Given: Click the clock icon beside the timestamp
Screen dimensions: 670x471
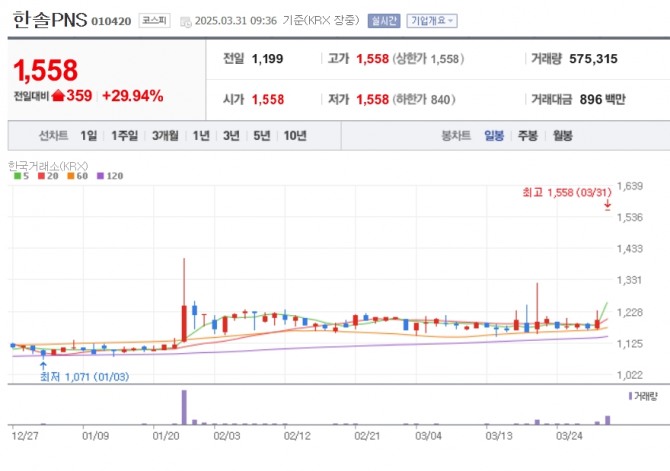Looking at the screenshot, I should pos(186,20).
